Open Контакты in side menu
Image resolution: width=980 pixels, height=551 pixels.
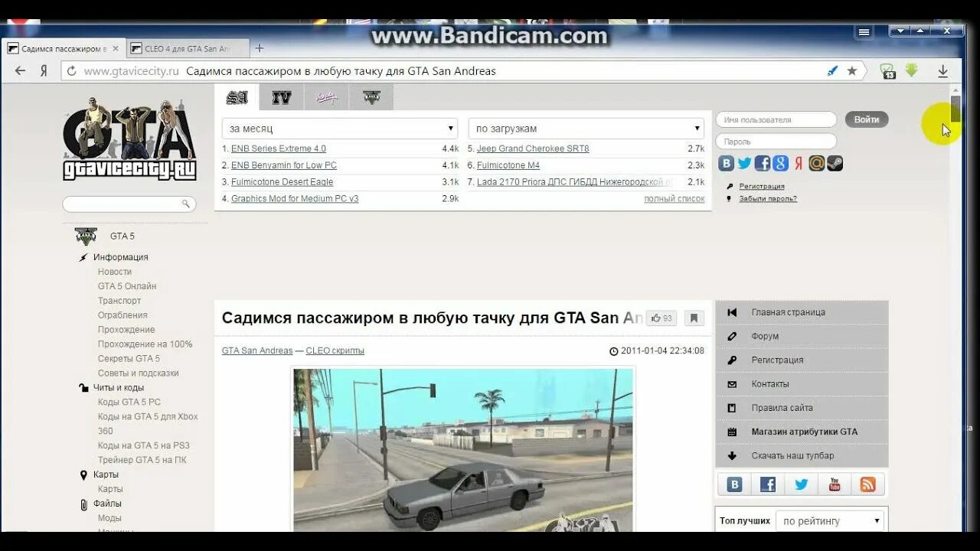(802, 384)
